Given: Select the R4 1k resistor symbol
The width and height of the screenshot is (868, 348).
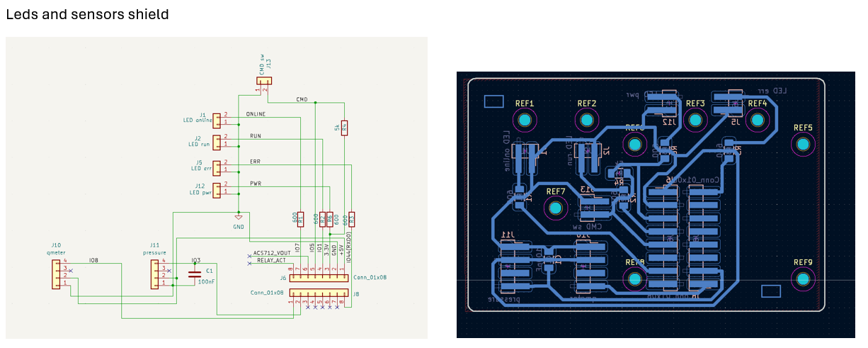Looking at the screenshot, I should pyautogui.click(x=344, y=128).
